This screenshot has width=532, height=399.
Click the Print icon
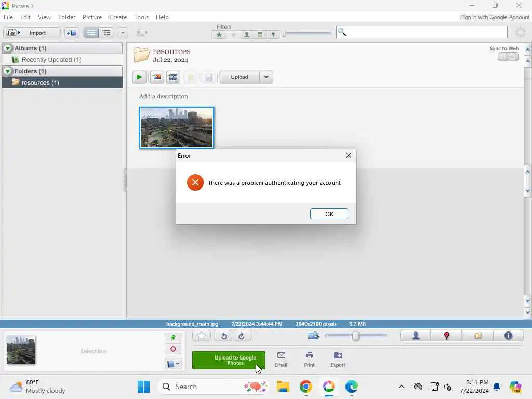click(310, 360)
